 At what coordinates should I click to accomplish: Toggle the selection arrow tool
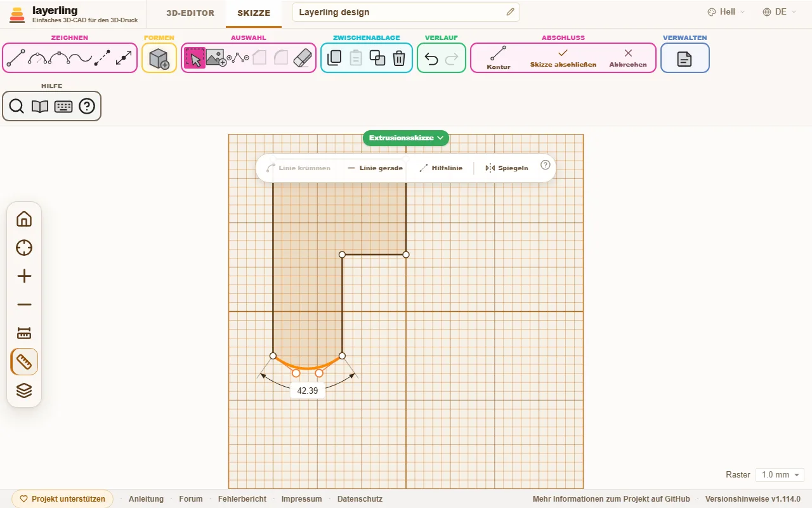(195, 58)
